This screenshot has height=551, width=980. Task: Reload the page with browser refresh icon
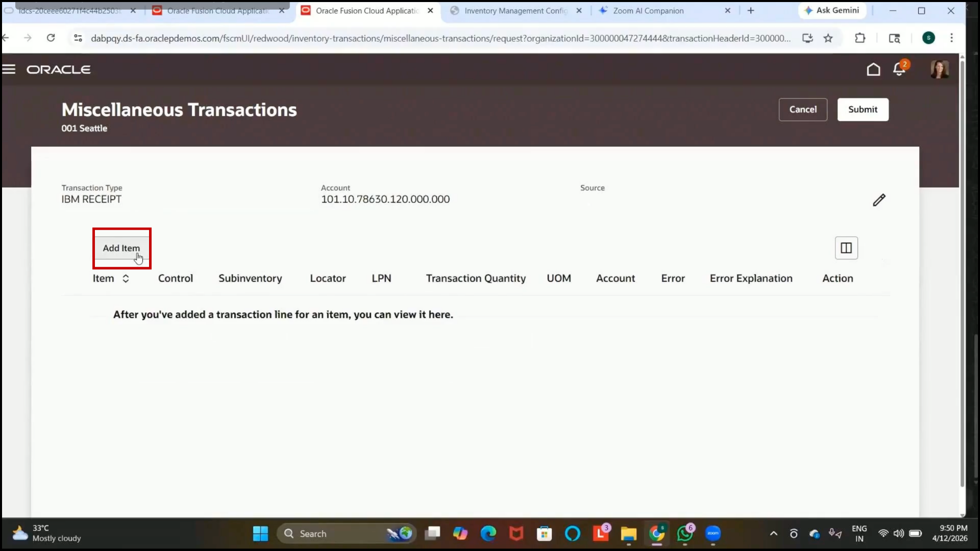(x=51, y=38)
